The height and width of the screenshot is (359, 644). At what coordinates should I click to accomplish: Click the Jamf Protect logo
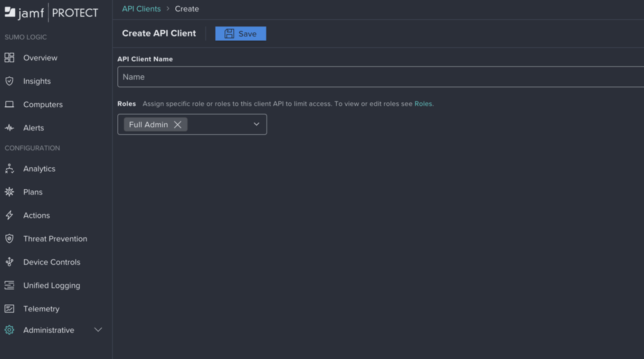click(x=52, y=12)
